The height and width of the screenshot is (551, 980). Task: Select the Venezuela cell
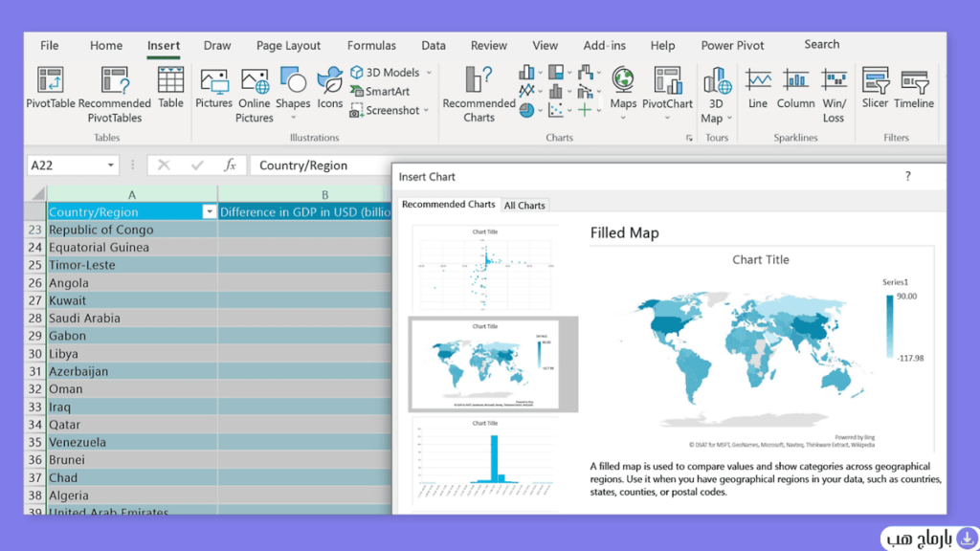[132, 442]
